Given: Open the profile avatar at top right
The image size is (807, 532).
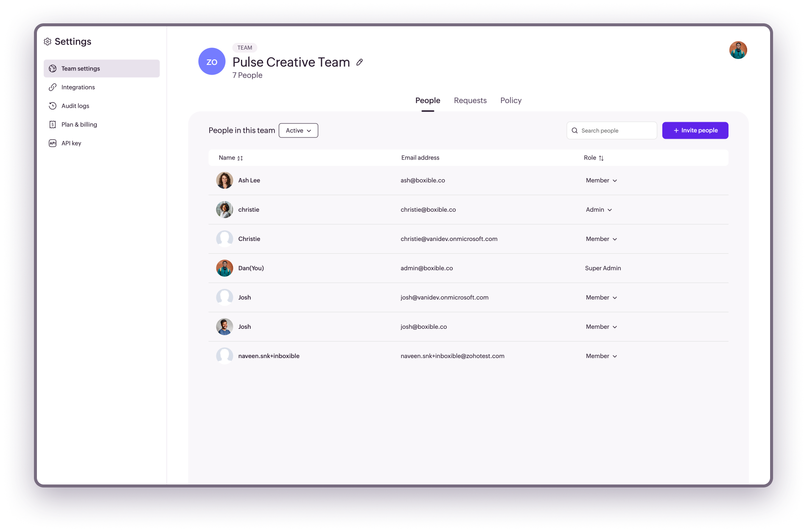Looking at the screenshot, I should [x=738, y=50].
